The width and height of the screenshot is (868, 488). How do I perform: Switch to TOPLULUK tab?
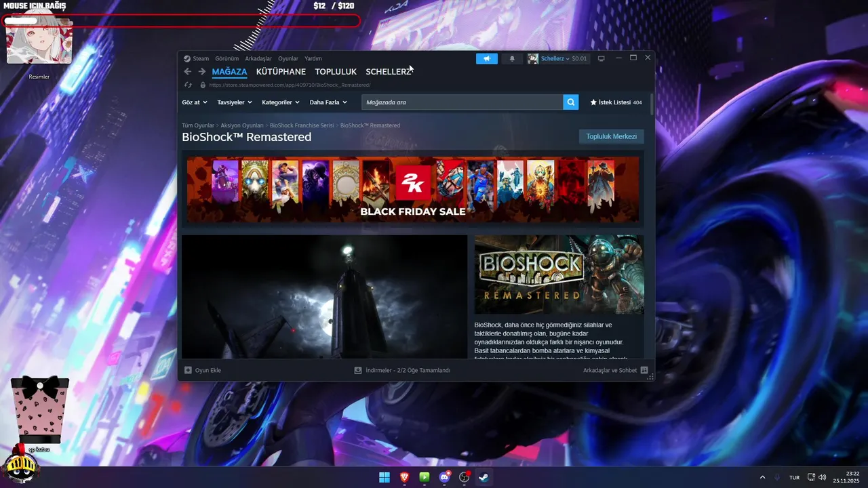point(336,72)
